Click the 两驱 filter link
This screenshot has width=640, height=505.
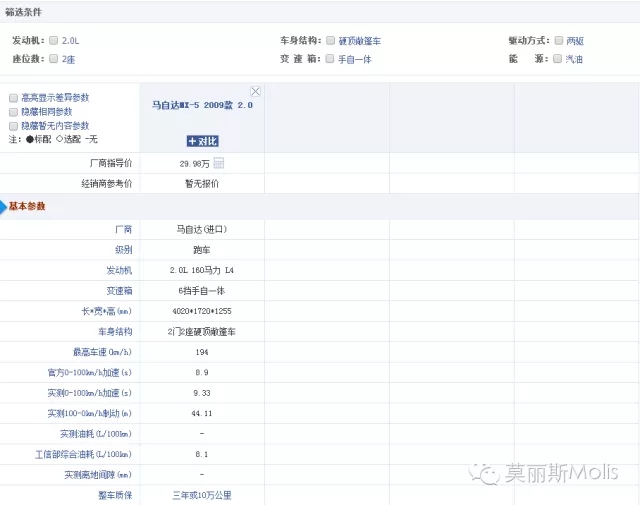pyautogui.click(x=575, y=41)
